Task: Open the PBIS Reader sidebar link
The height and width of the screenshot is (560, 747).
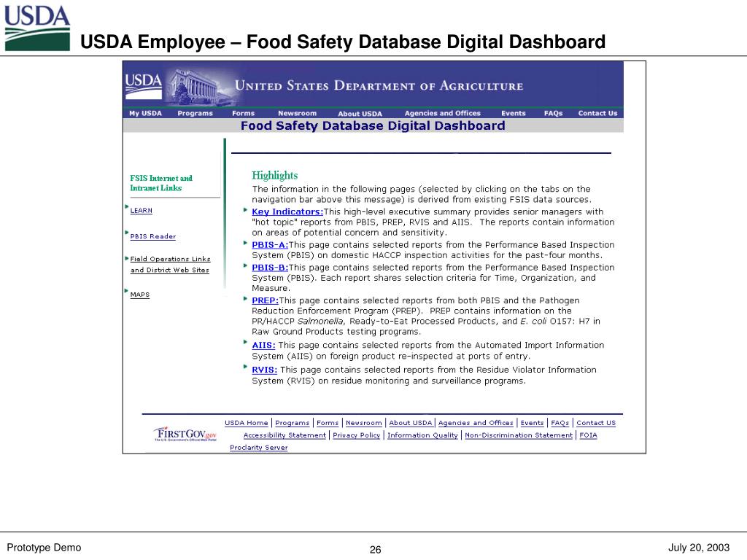Action: pyautogui.click(x=153, y=237)
